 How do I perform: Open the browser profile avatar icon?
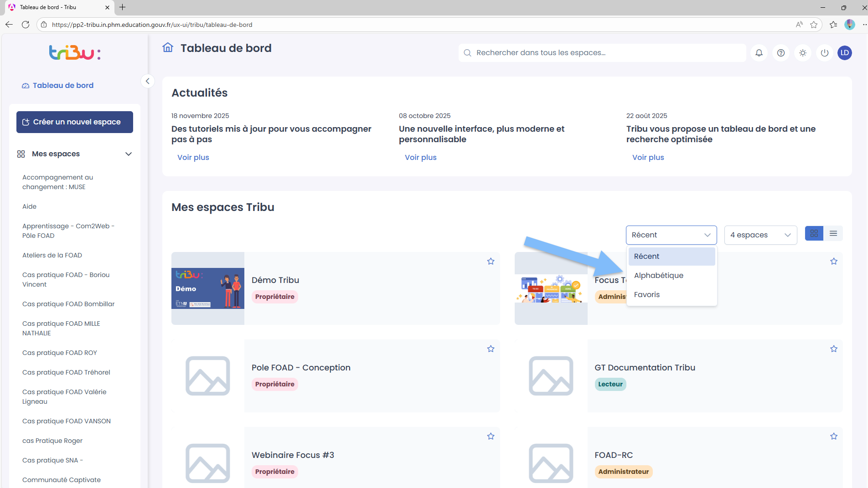click(850, 25)
